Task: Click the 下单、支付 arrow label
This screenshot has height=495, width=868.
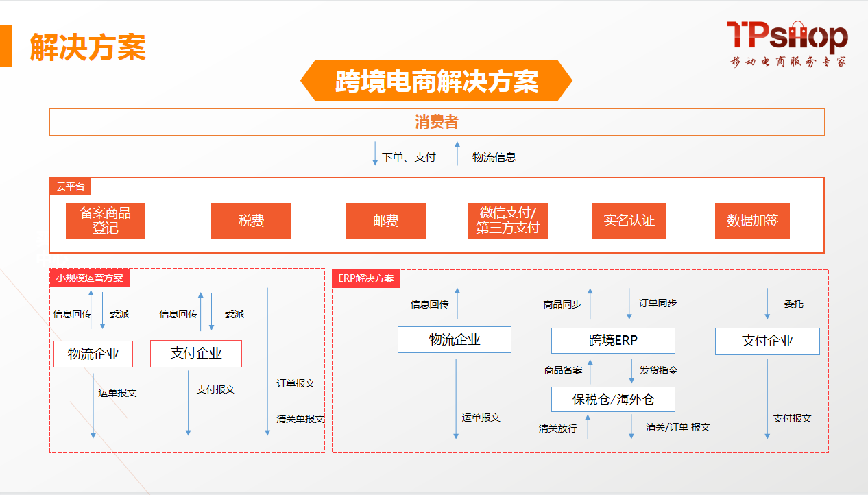Action: 409,157
